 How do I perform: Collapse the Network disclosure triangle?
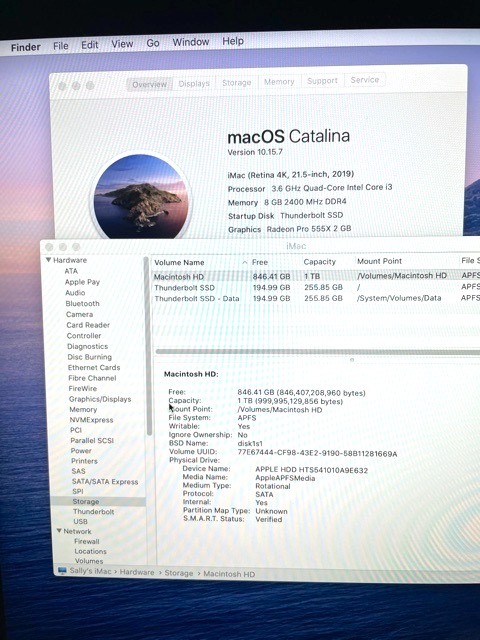(59, 531)
